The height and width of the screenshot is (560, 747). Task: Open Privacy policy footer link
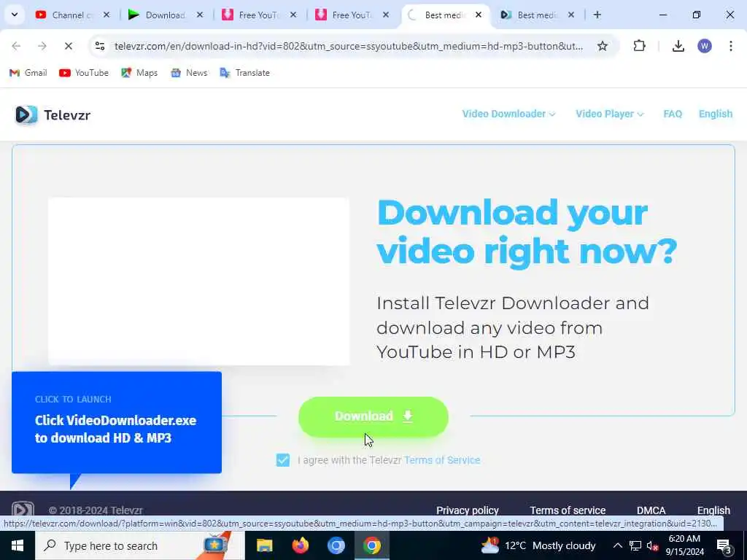(x=468, y=510)
